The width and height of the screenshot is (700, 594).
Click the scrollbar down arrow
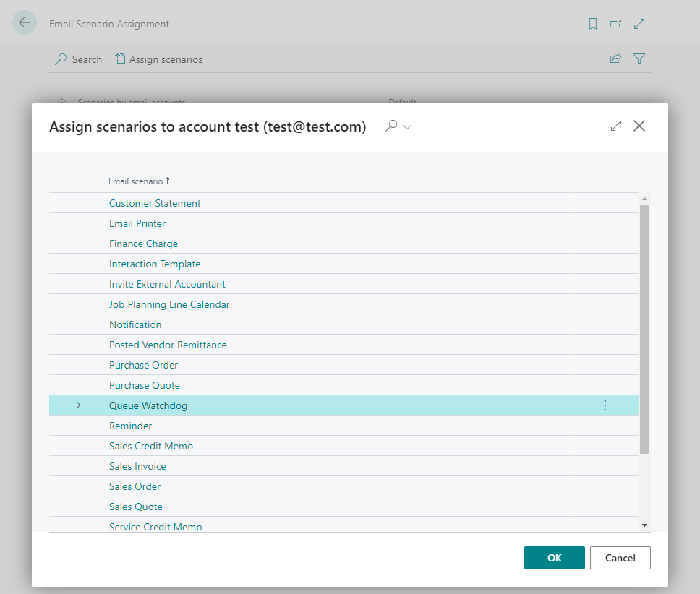point(644,523)
